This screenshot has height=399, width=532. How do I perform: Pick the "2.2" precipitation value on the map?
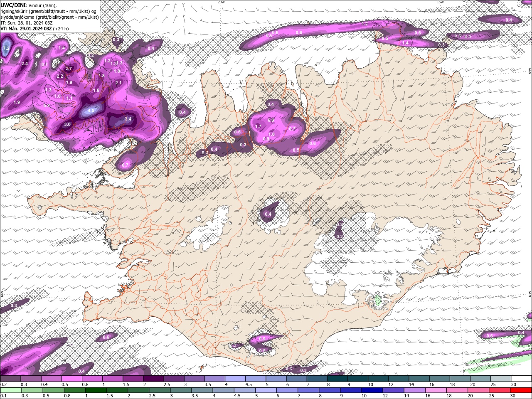(x=60, y=76)
